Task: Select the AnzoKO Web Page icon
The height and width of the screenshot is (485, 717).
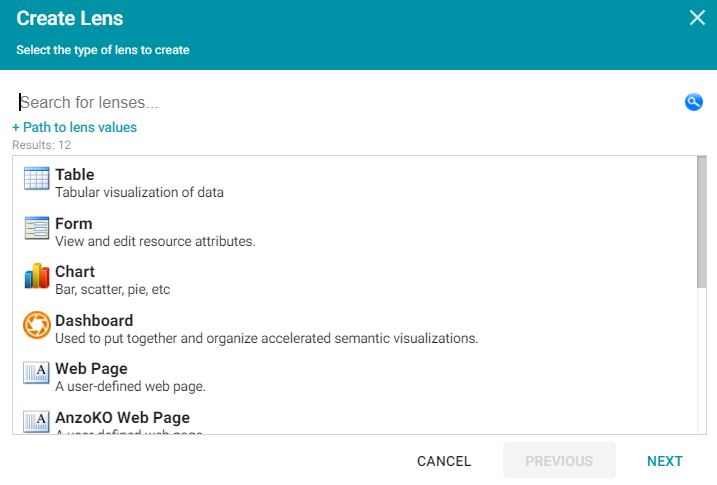Action: 37,421
